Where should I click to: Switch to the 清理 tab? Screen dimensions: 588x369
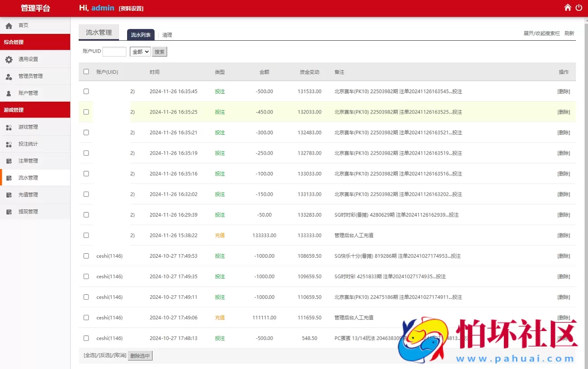coord(167,35)
